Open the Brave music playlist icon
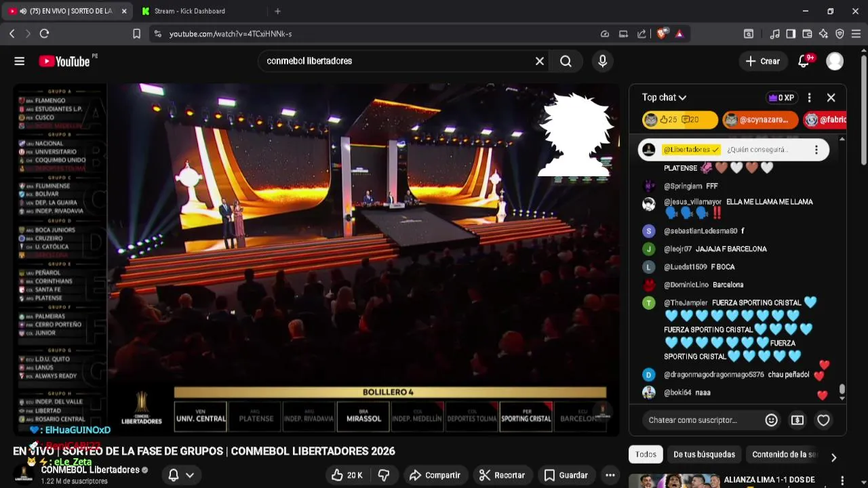Viewport: 868px width, 488px height. 774,33
